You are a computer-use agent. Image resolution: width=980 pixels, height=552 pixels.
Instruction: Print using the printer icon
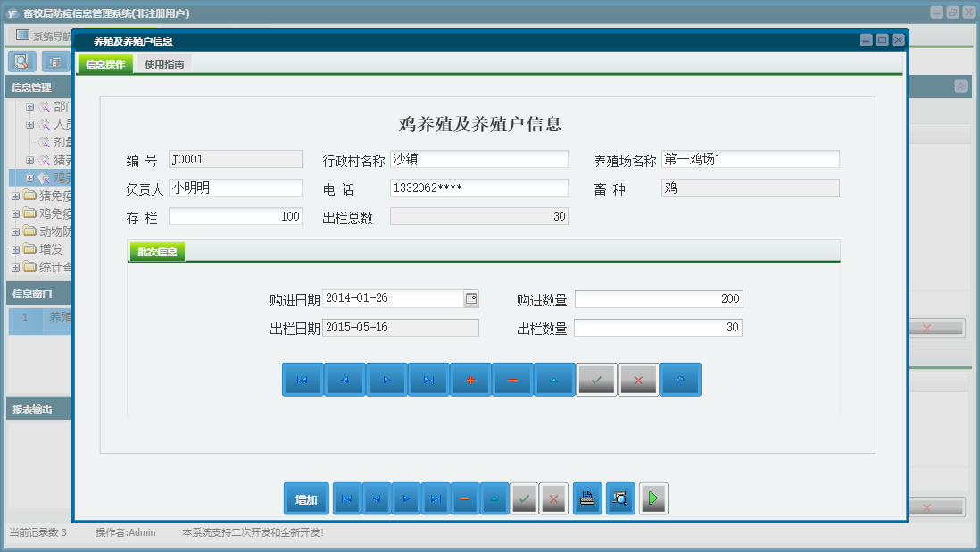coord(587,499)
